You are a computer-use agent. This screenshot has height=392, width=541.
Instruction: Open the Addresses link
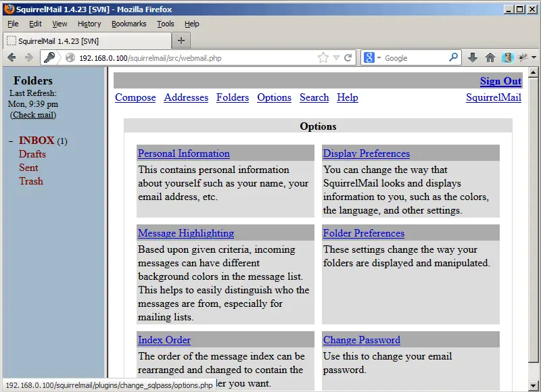click(186, 97)
